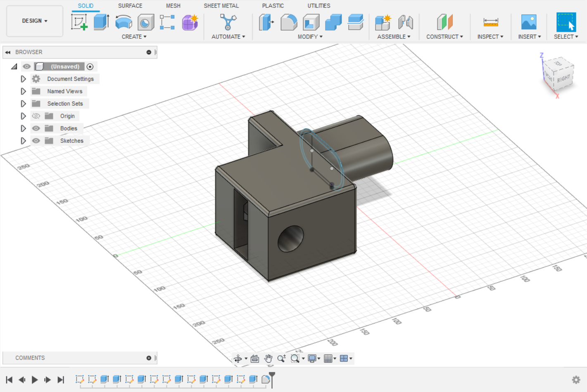Click the Combine tool icon
The height and width of the screenshot is (392, 587).
click(333, 22)
